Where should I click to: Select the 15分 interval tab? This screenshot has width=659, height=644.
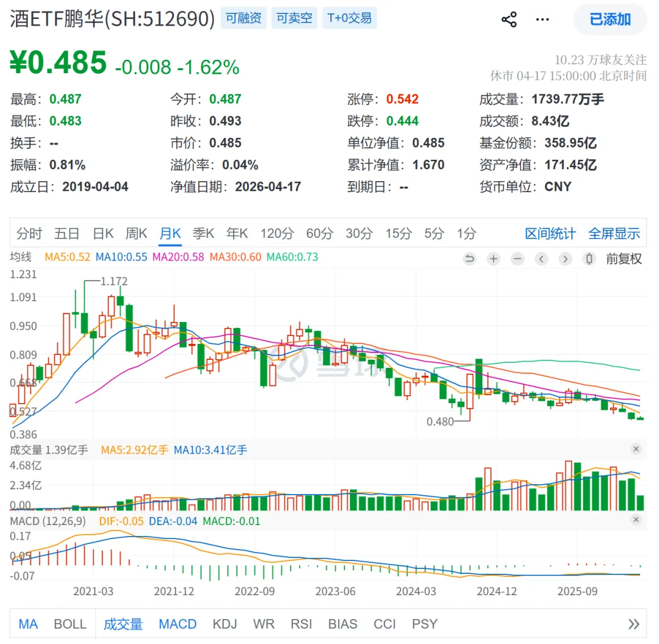(x=398, y=233)
